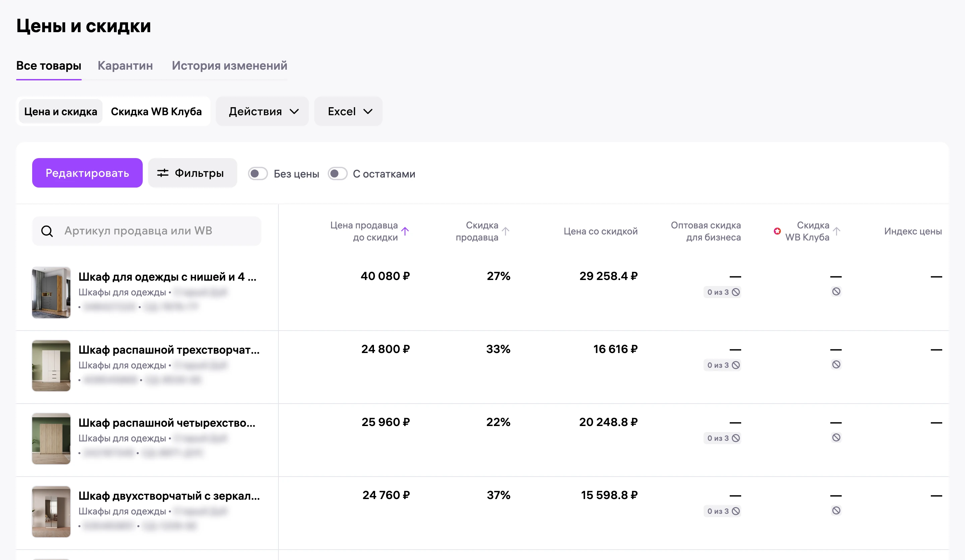Click the blocked icon beside 24 760 ₽ row's '0 из 3'
The height and width of the screenshot is (560, 965).
735,511
